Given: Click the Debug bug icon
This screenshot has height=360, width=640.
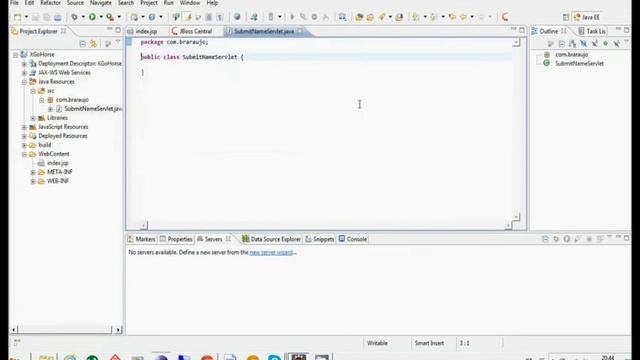Looking at the screenshot, I should click(74, 17).
